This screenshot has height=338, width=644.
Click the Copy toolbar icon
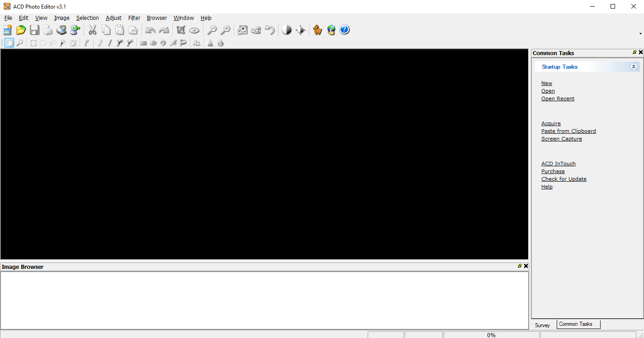106,30
